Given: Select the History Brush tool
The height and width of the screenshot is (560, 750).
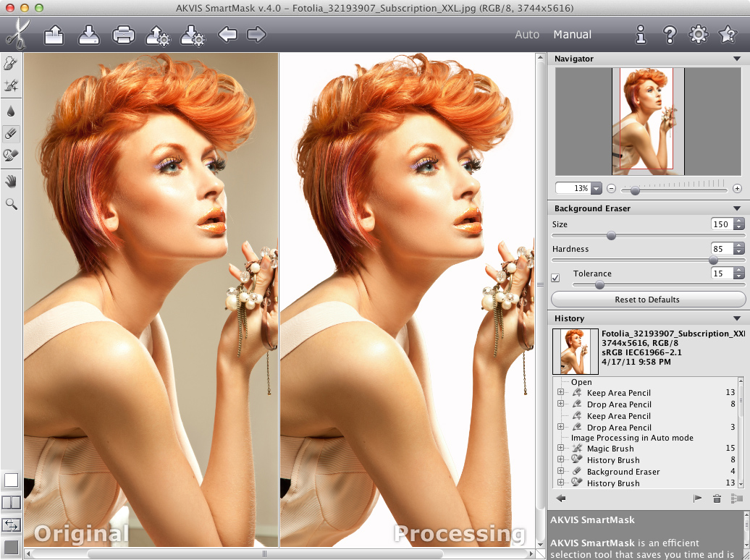Looking at the screenshot, I should pos(11,155).
